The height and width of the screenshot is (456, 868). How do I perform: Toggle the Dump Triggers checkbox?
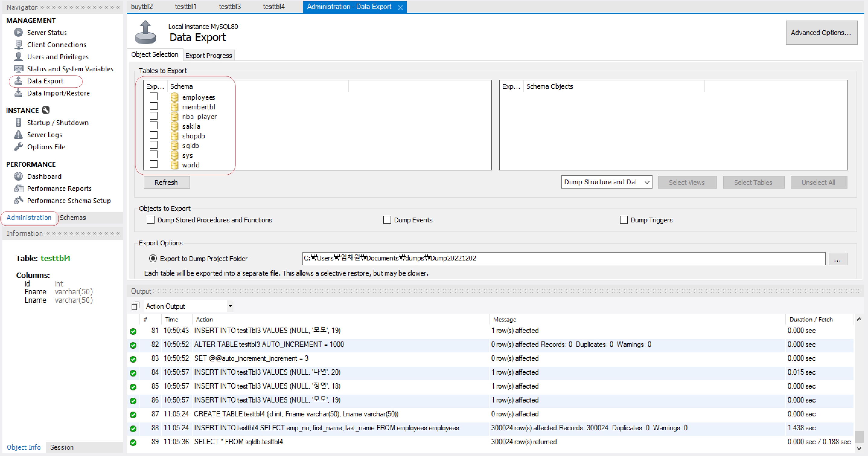pos(623,220)
